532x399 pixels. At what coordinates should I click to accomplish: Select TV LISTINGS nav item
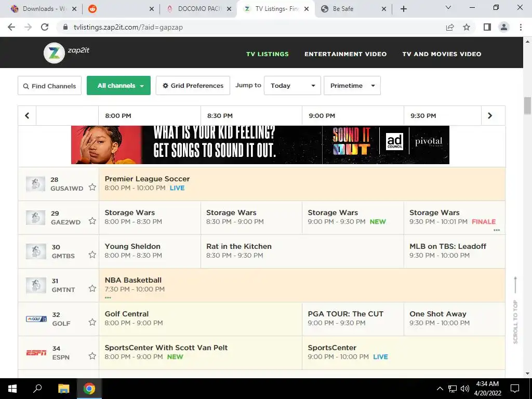[268, 54]
